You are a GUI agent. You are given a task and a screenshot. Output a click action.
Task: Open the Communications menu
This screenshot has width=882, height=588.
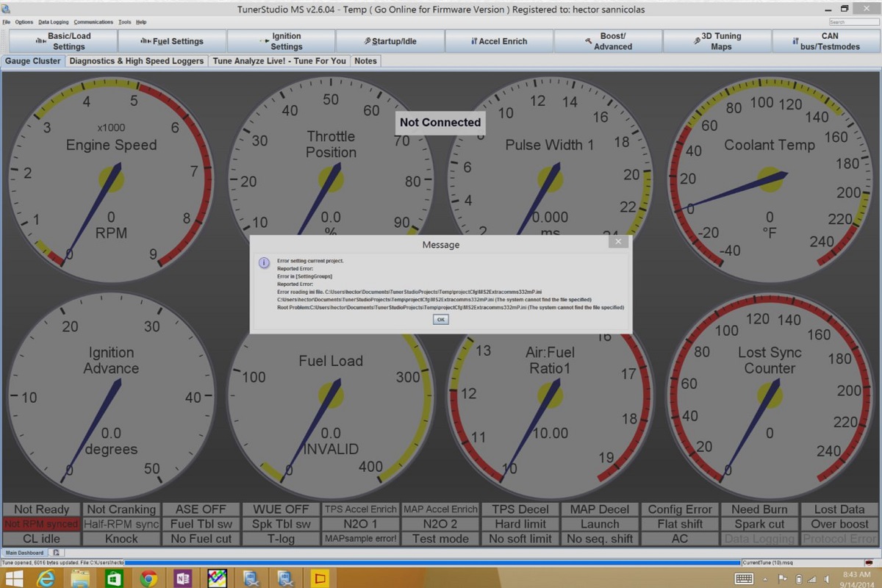point(93,22)
